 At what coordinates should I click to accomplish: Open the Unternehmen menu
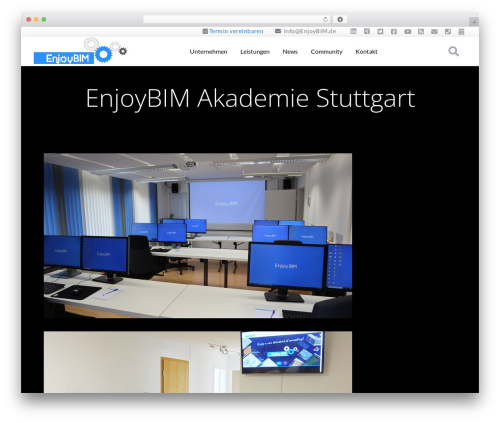coord(208,52)
